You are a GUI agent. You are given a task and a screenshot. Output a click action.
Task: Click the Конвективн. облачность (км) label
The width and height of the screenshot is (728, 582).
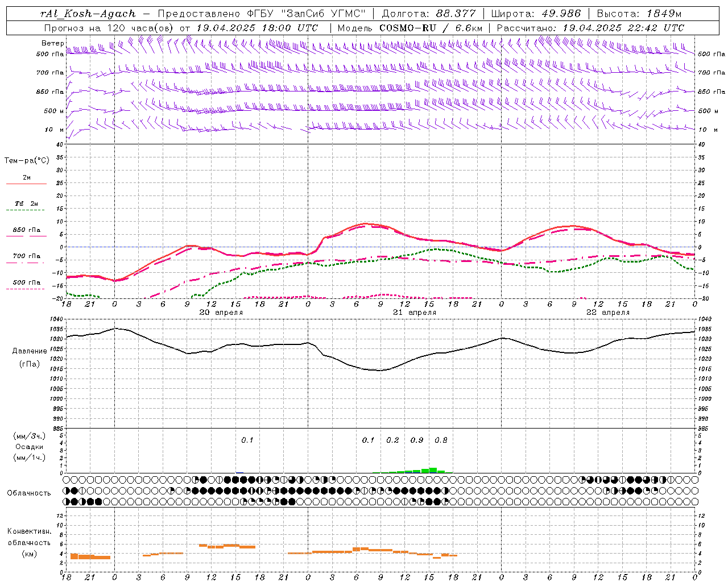(29, 542)
